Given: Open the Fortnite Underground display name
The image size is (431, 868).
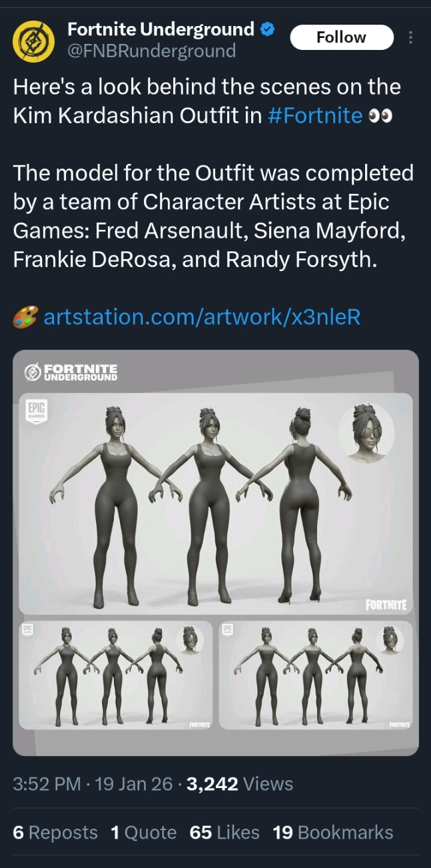Looking at the screenshot, I should [x=161, y=29].
